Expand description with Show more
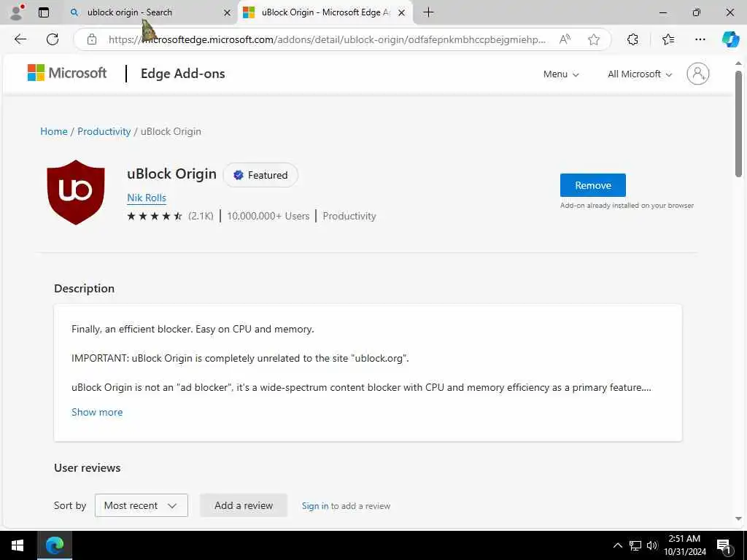The image size is (747, 560). (x=97, y=413)
